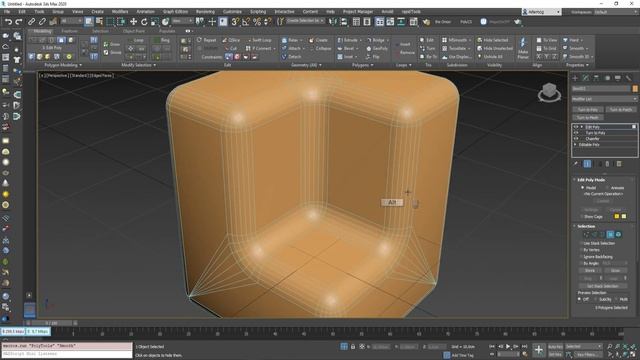Click the Pin Stack icon
Viewport: 640px width, 360px height.
coord(576,164)
